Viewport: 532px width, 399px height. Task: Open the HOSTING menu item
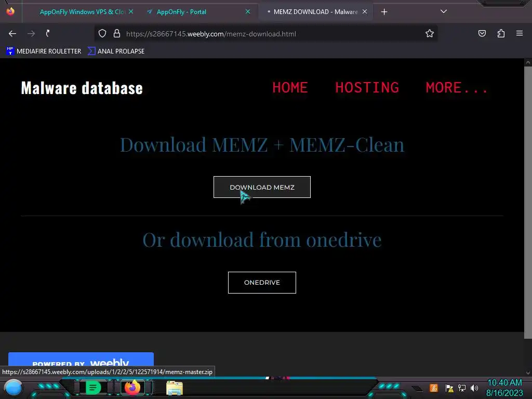pyautogui.click(x=367, y=87)
